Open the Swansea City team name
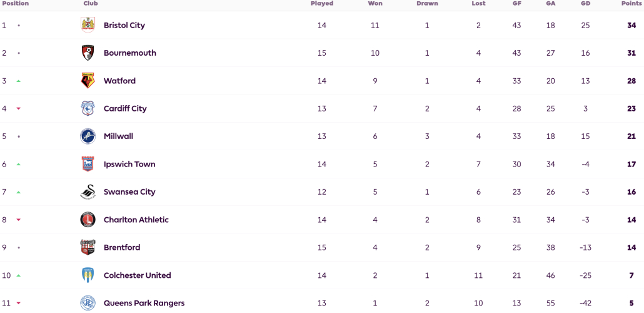Image resolution: width=644 pixels, height=313 pixels. (x=129, y=192)
